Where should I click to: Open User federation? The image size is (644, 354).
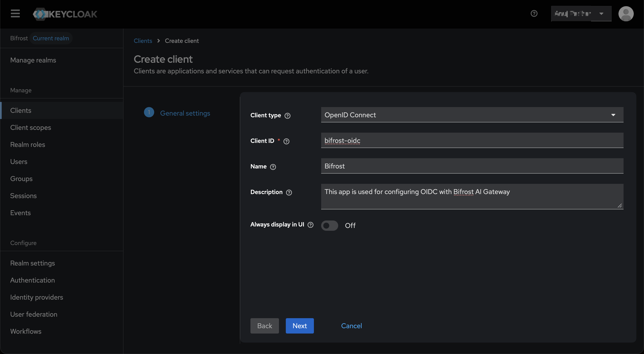[x=62, y=314]
